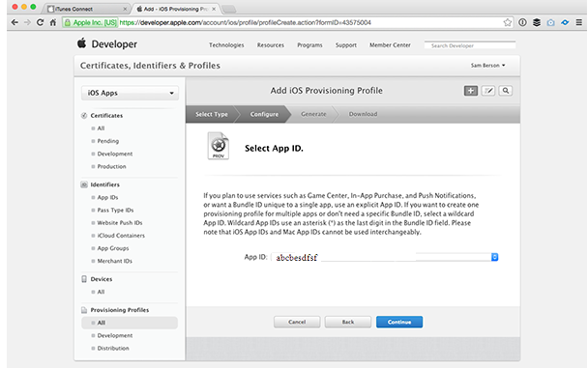588x368 pixels.
Task: Click the Developer logo text
Action: point(114,44)
